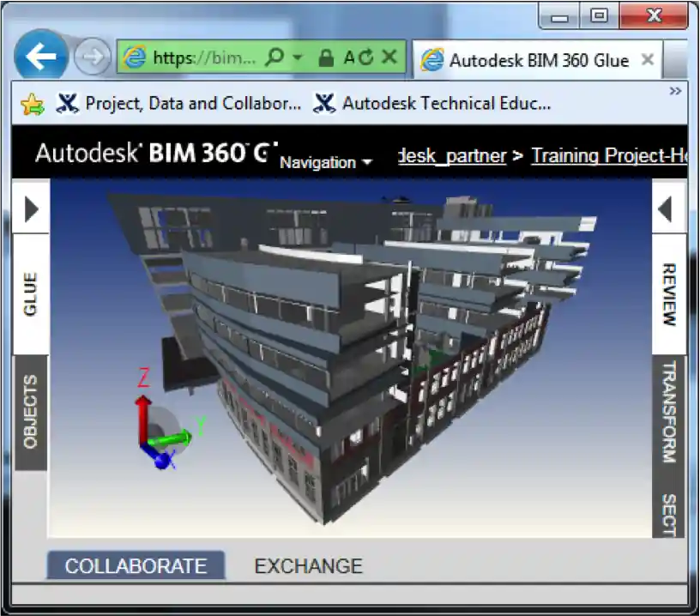
Task: Click the browser Back arrow button
Action: [x=40, y=57]
